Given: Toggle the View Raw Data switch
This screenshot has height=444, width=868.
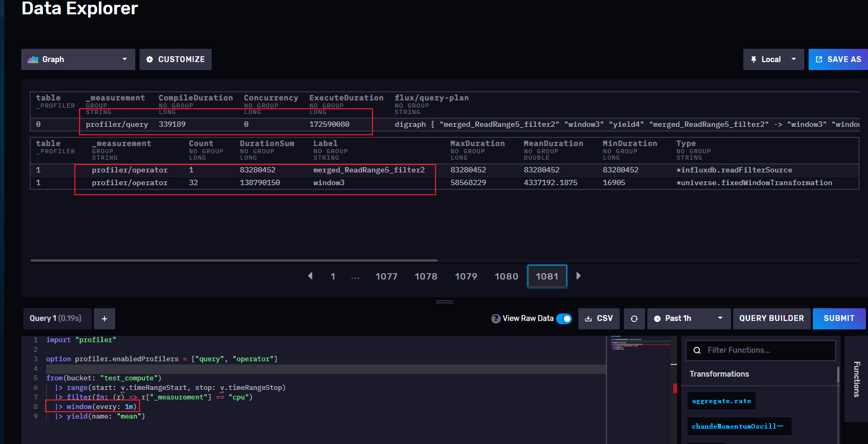Looking at the screenshot, I should click(564, 319).
